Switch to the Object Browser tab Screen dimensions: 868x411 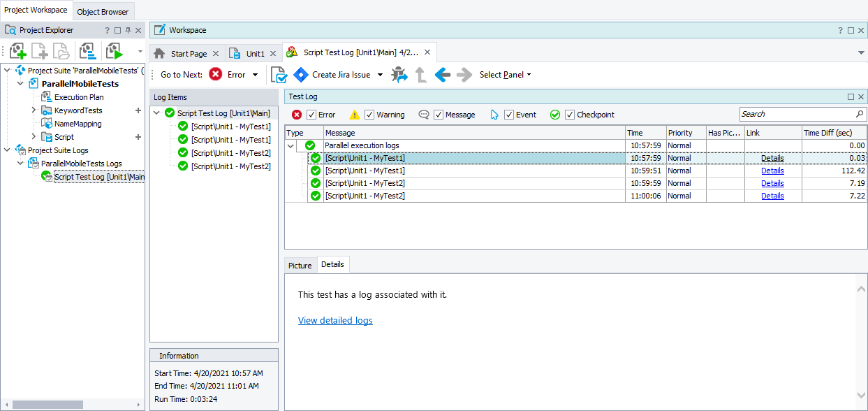point(103,11)
